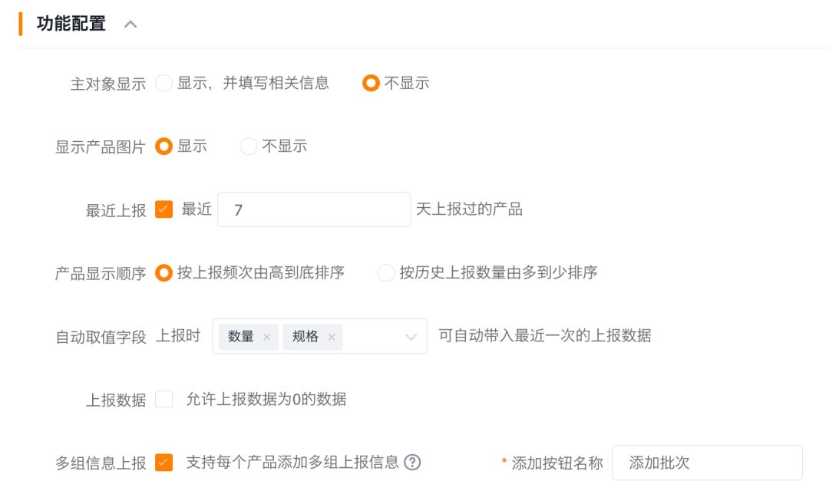Image resolution: width=829 pixels, height=504 pixels.
Task: Click the 功能配置 section heading
Action: coord(71,24)
